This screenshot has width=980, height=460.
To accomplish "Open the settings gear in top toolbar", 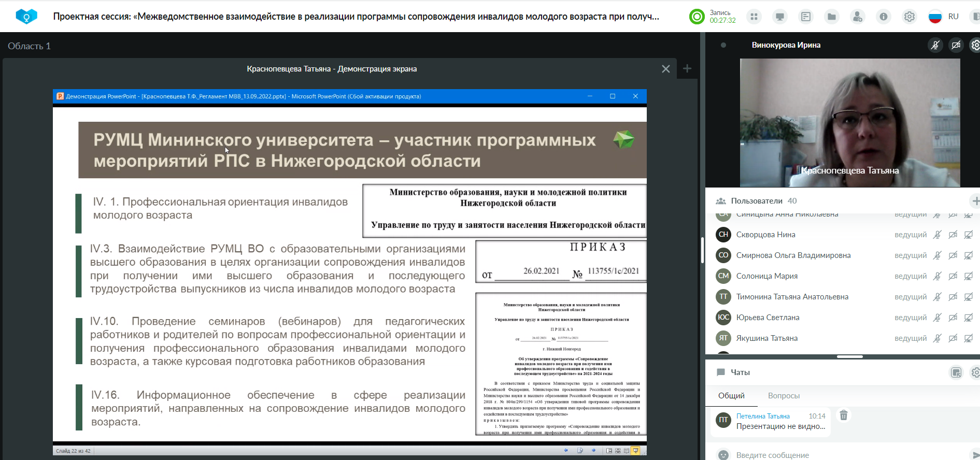I will (x=910, y=17).
